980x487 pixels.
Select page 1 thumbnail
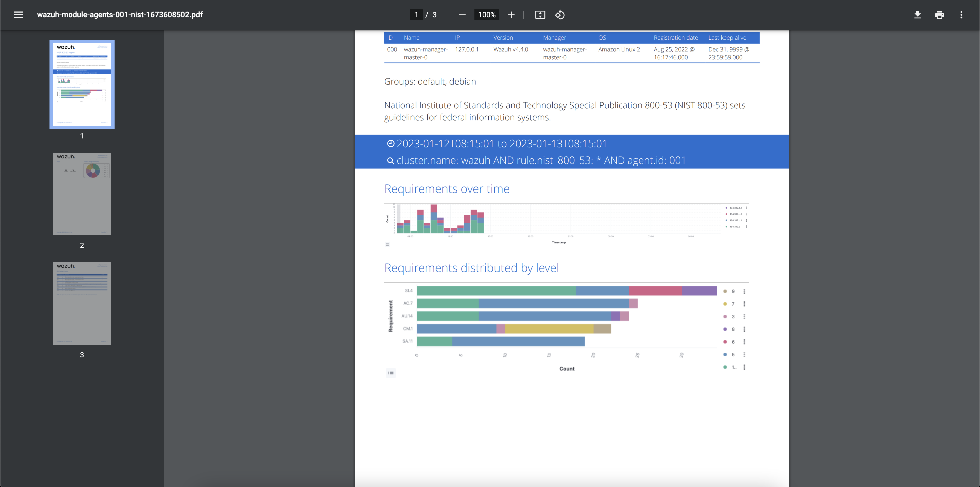pyautogui.click(x=82, y=85)
